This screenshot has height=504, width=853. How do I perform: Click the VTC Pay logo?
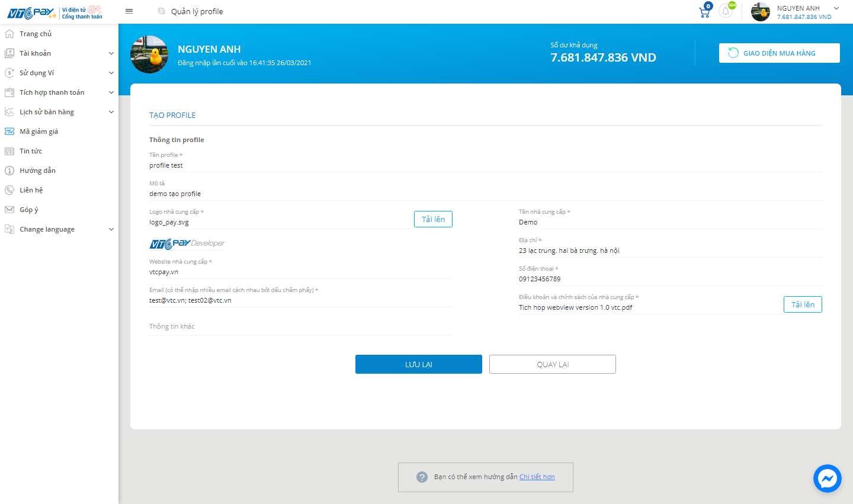(x=31, y=12)
